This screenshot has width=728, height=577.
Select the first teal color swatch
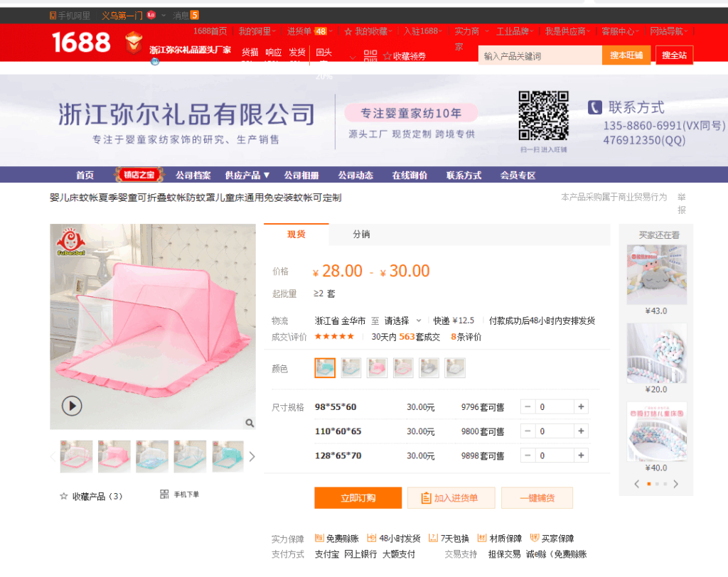coord(325,368)
